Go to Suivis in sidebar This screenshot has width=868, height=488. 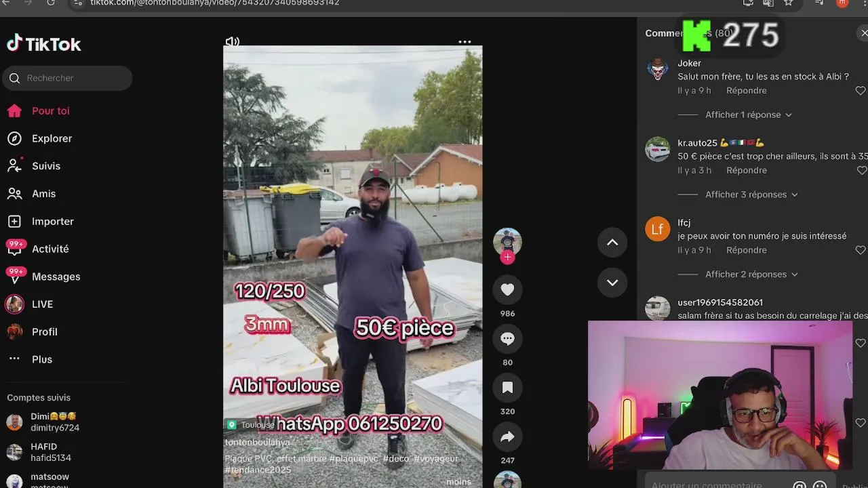46,166
